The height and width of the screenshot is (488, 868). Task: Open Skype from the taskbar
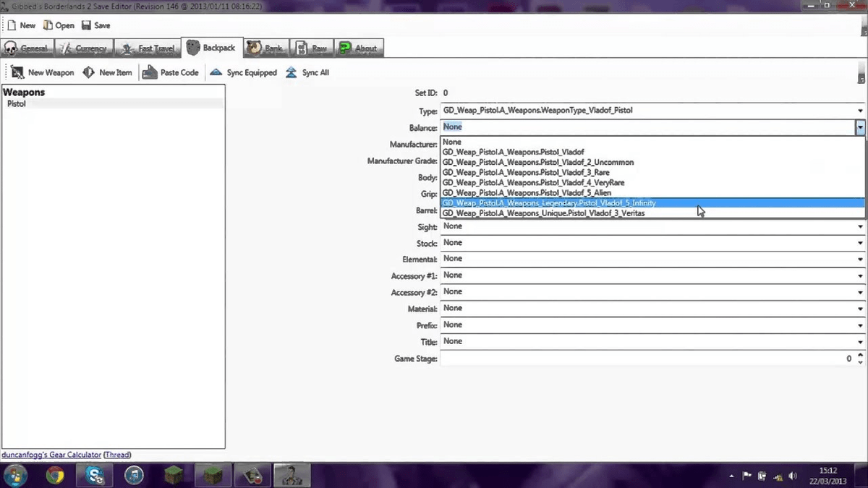95,475
